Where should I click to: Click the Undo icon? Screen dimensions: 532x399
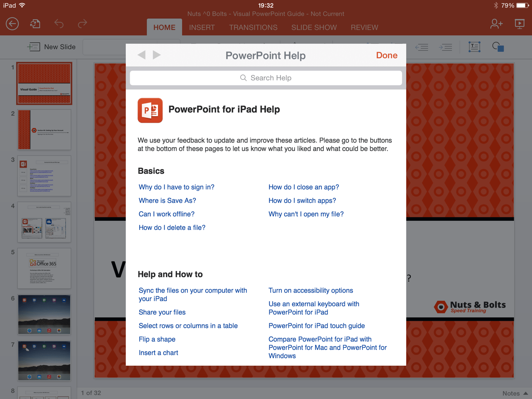point(59,24)
